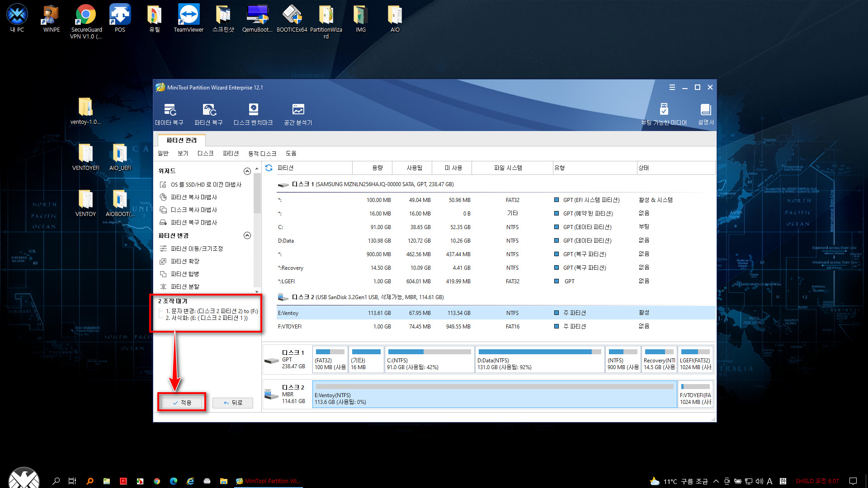Screen dimensions: 868x488
Task: Start 파티션 복사 마법사
Action: [189, 197]
